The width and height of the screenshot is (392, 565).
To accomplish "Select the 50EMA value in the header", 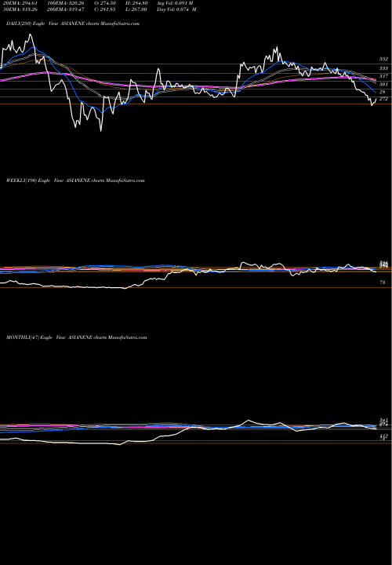I will (19, 9).
